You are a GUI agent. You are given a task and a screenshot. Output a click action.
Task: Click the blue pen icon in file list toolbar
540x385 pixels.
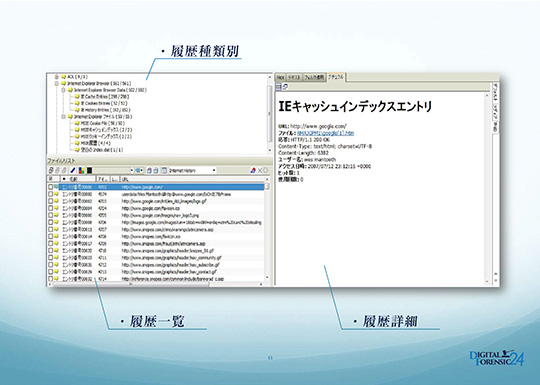coord(73,170)
